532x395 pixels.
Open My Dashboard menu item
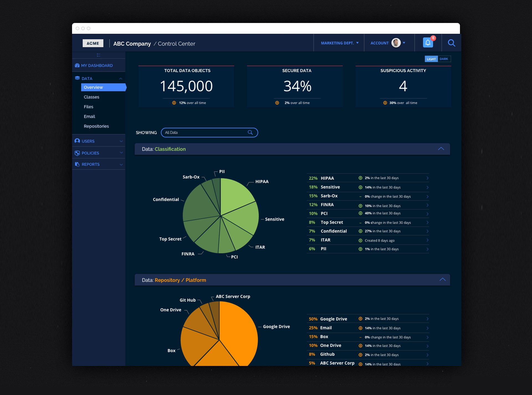[x=97, y=65]
